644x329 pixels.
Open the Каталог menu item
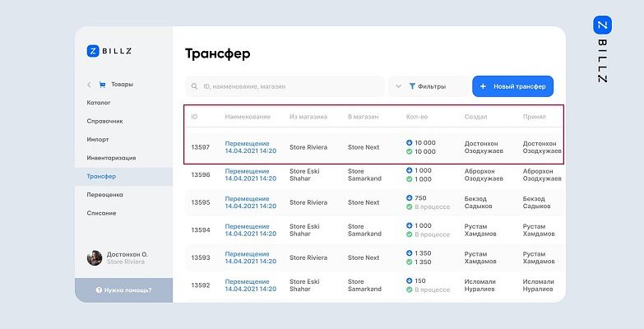pyautogui.click(x=99, y=103)
